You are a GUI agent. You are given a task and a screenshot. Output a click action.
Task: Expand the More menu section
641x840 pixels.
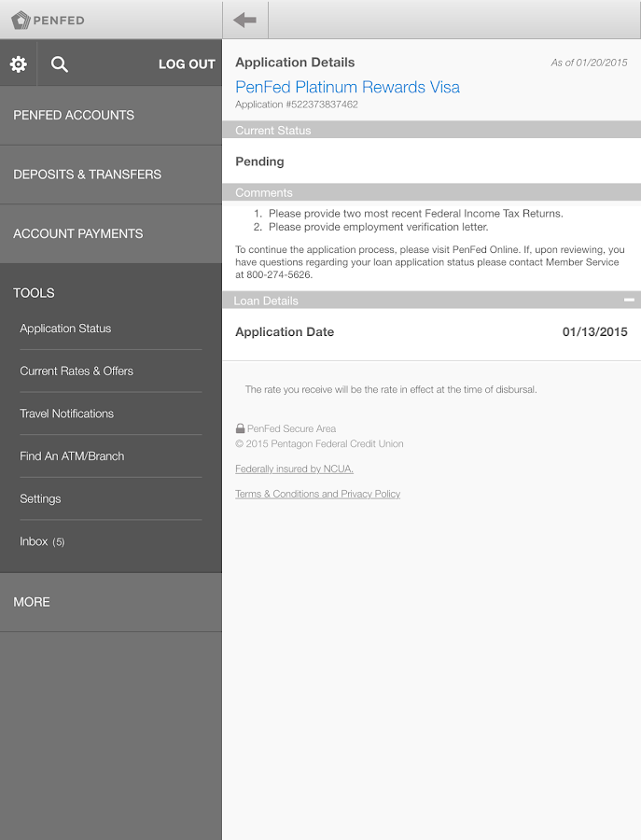(110, 602)
